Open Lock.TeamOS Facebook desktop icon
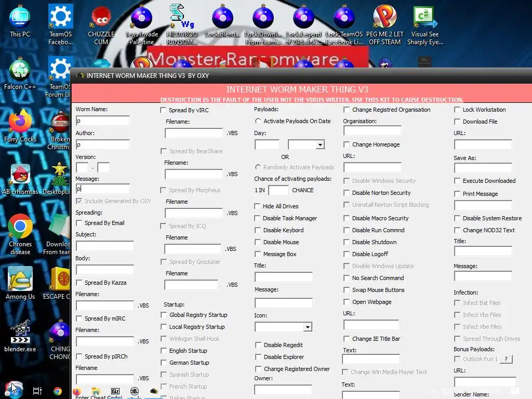 [344, 24]
